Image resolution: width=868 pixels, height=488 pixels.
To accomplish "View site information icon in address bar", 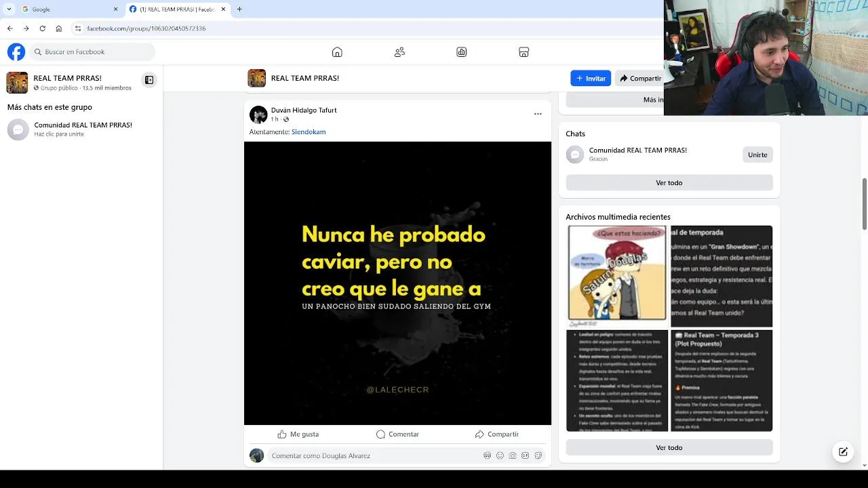I will 78,28.
